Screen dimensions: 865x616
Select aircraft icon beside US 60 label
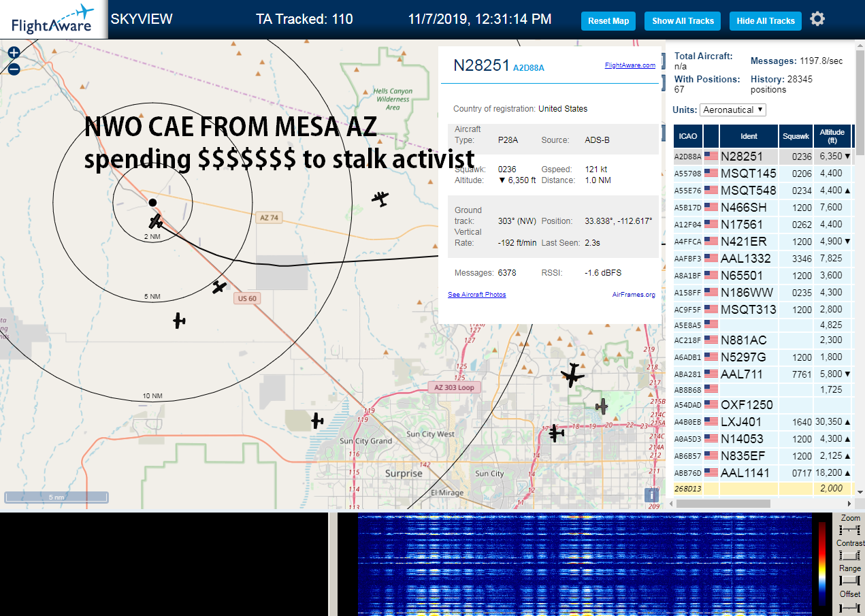pos(219,287)
